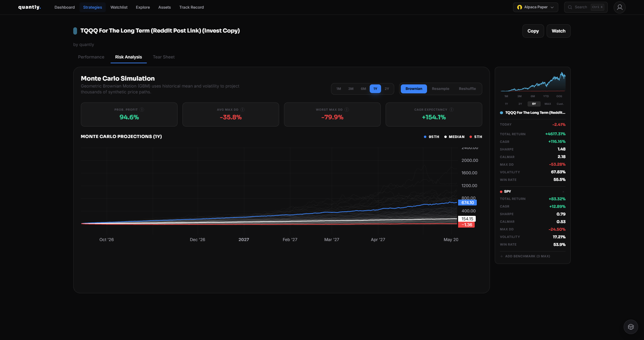Select the 3M simulation horizon
Image resolution: width=644 pixels, height=340 pixels.
click(351, 89)
